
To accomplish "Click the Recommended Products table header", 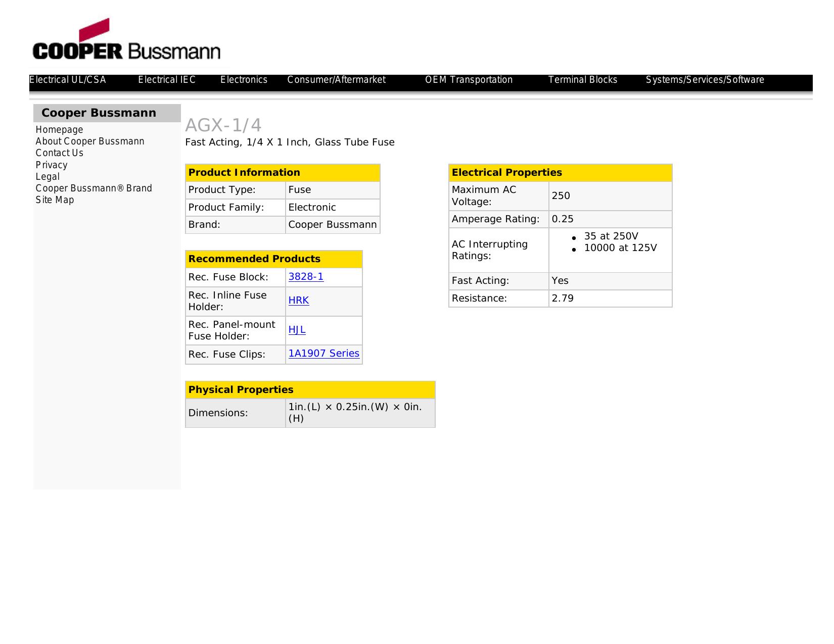I will pyautogui.click(x=274, y=259).
